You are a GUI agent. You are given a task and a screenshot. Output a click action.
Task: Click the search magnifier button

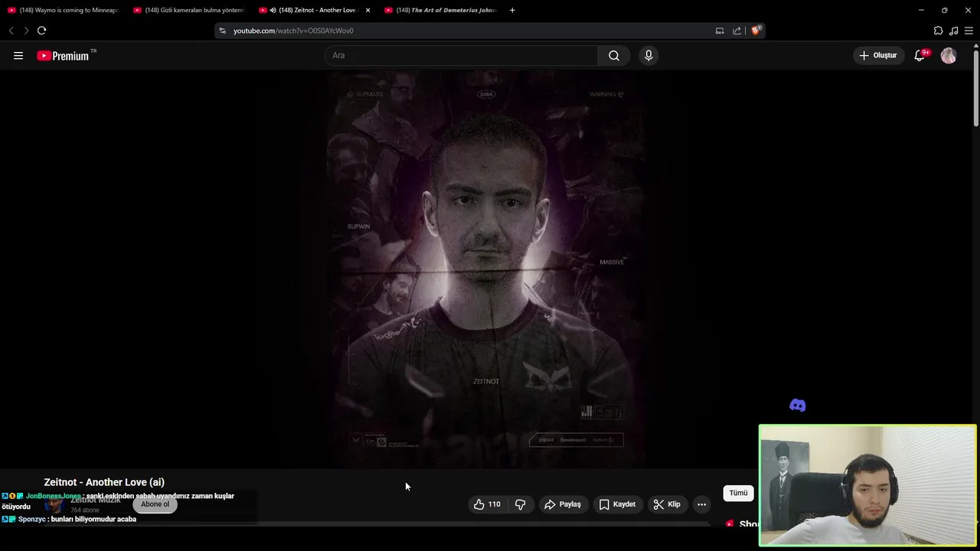coord(613,55)
